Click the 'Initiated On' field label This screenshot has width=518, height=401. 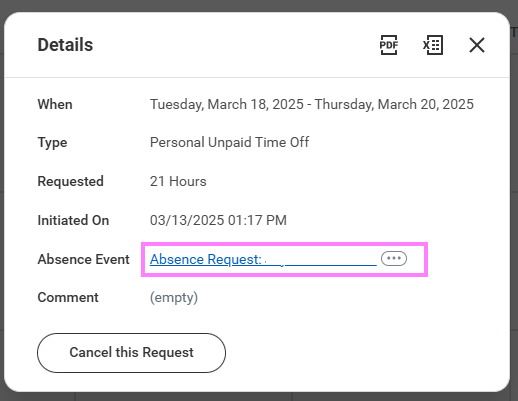[73, 220]
